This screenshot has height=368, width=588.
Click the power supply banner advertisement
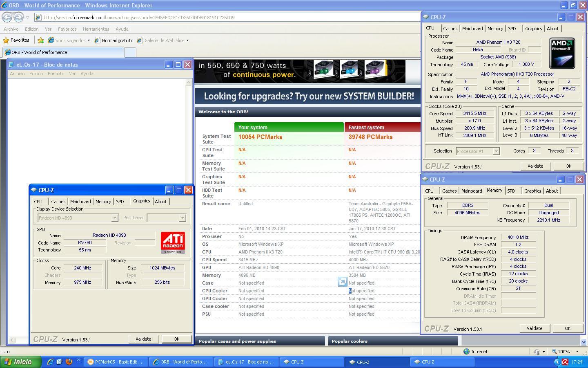300,71
